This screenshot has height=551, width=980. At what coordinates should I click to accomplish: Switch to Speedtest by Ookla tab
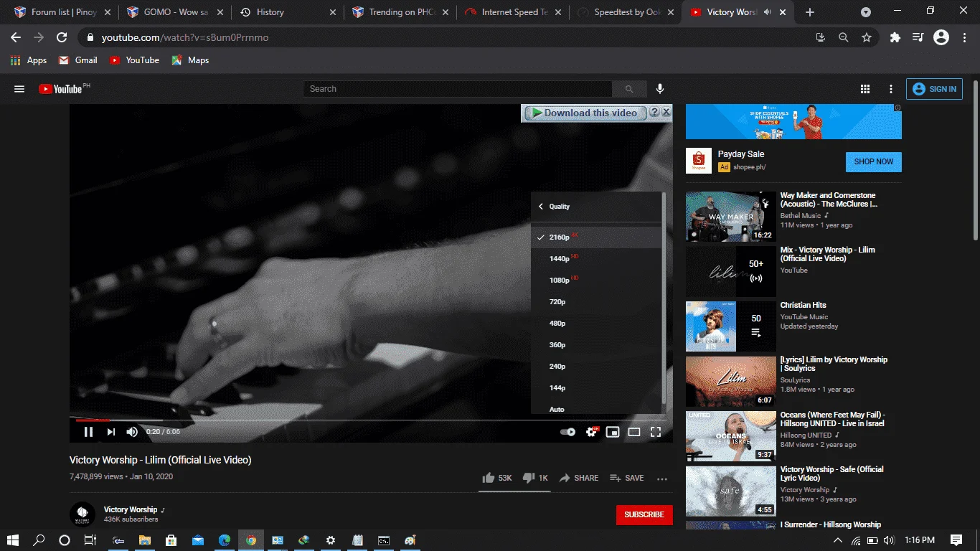(x=624, y=12)
